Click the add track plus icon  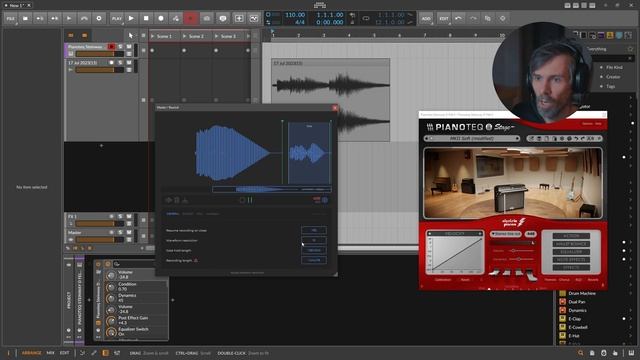(x=239, y=18)
